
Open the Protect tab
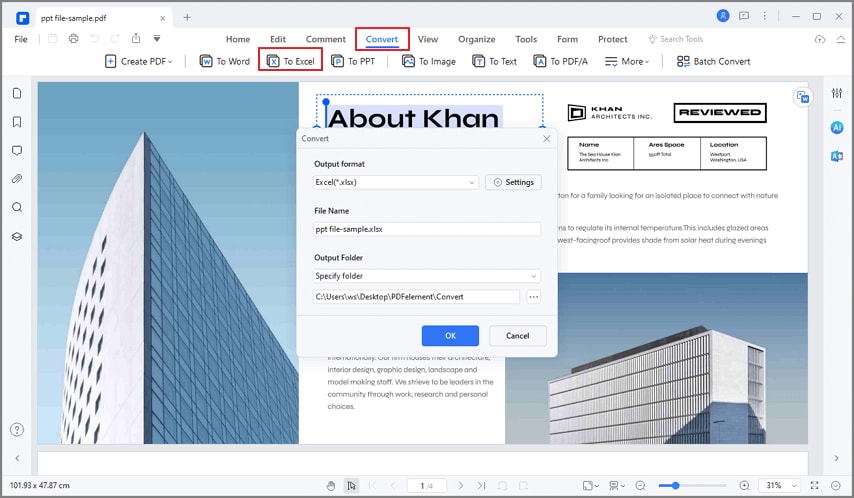(613, 39)
